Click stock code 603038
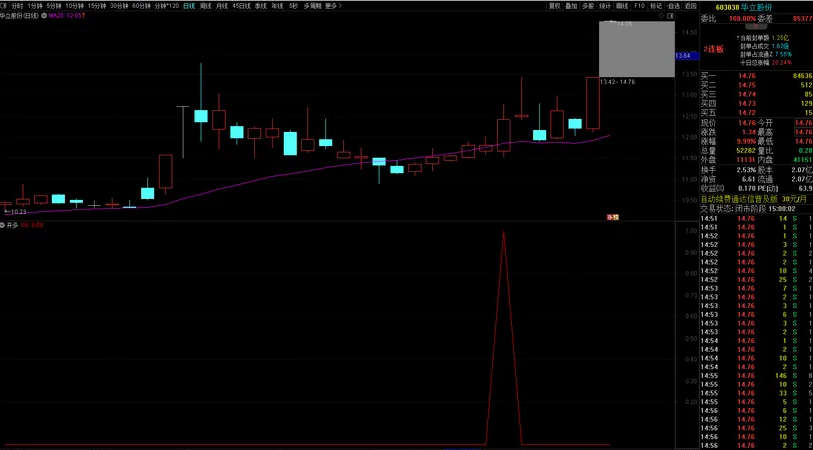 (727, 7)
